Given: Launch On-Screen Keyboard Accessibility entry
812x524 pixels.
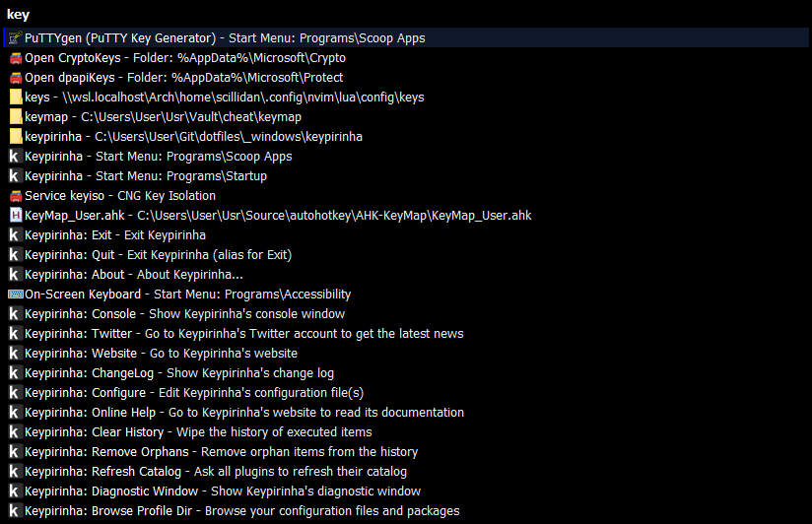Looking at the screenshot, I should [406, 294].
